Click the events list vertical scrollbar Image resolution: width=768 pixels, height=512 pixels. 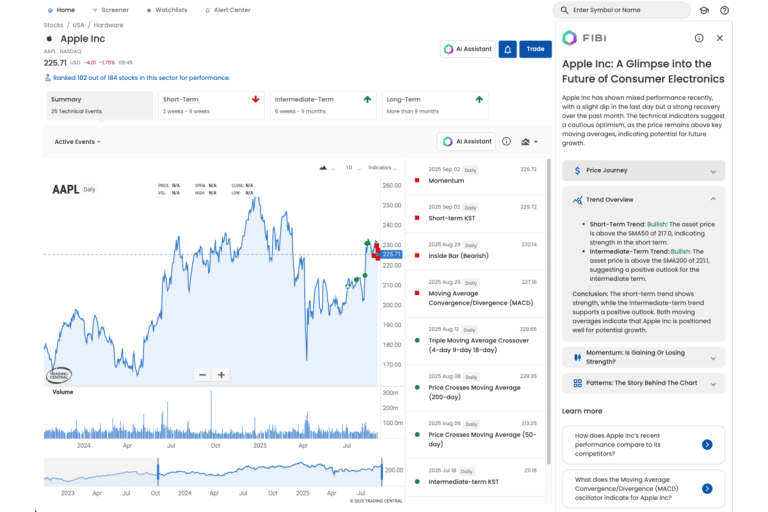(x=549, y=311)
